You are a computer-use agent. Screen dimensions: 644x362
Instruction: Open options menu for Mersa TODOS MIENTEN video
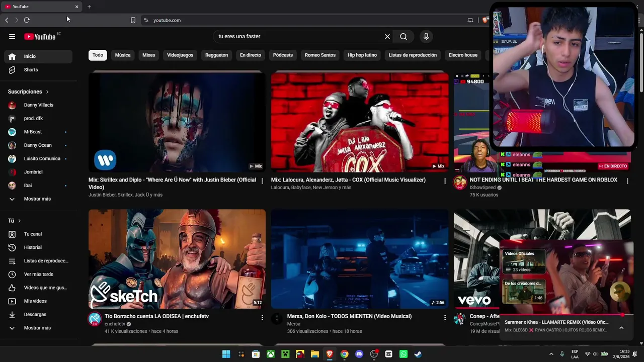coord(445,317)
